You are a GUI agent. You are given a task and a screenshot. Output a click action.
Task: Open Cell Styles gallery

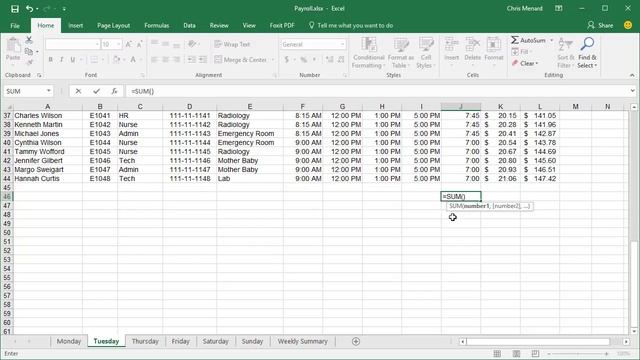click(426, 53)
